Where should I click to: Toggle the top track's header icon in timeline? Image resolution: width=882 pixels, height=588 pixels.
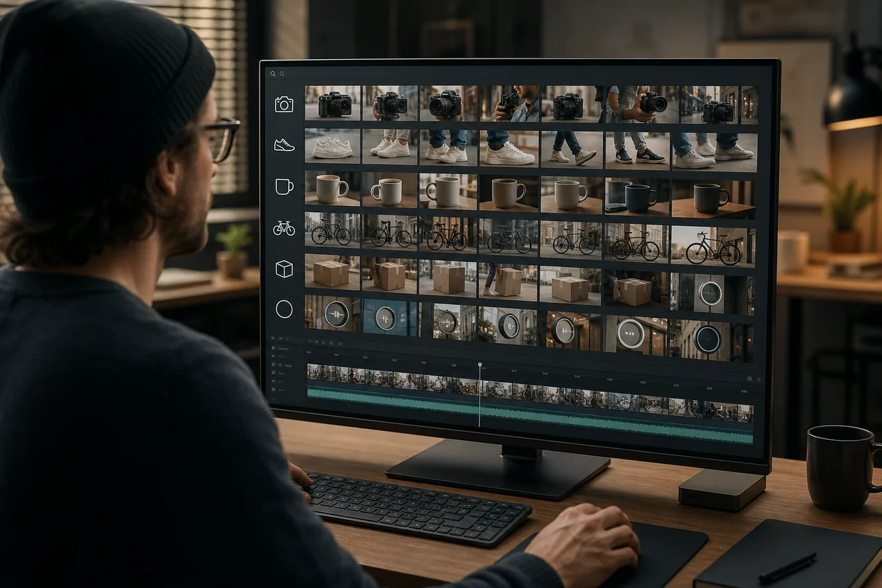273,349
